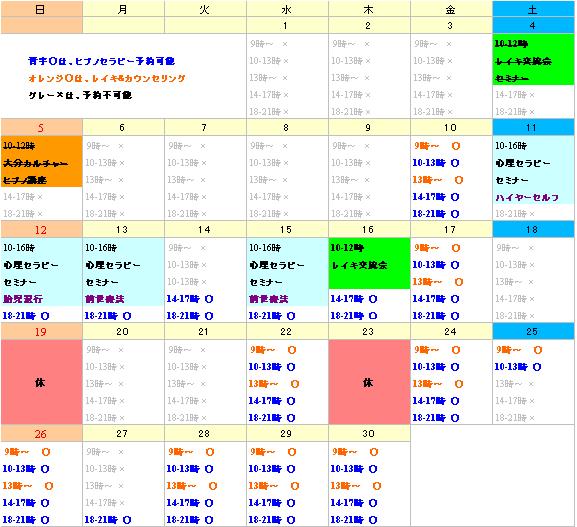Select the 9時〜 slot on the 22nd
Screen dimensions: 577x527
(273, 350)
